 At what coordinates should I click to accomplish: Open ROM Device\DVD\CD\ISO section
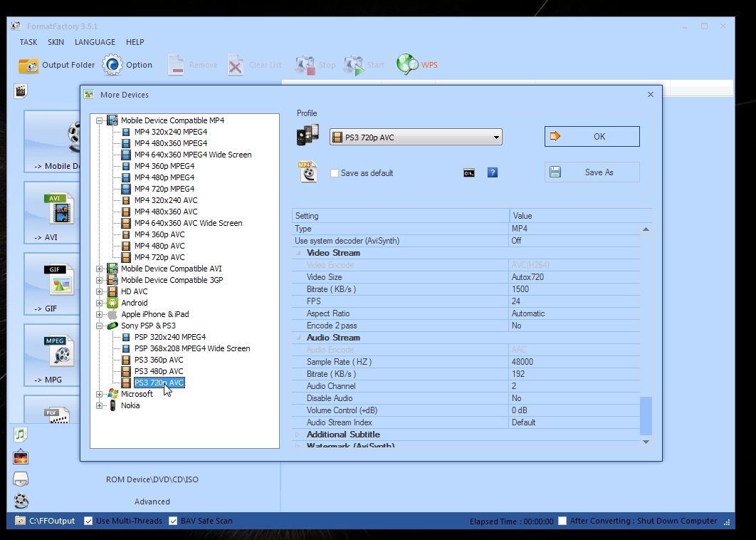[x=152, y=479]
